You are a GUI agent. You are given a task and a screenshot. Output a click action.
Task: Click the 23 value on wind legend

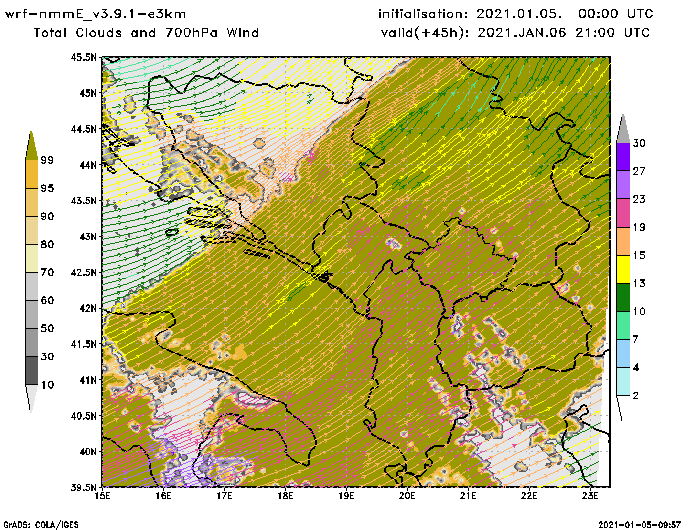tap(639, 199)
